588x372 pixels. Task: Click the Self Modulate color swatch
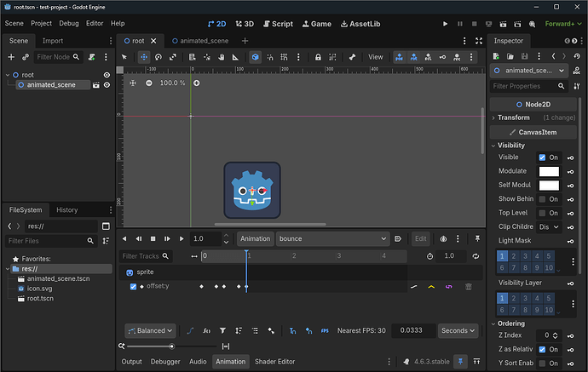coord(549,185)
